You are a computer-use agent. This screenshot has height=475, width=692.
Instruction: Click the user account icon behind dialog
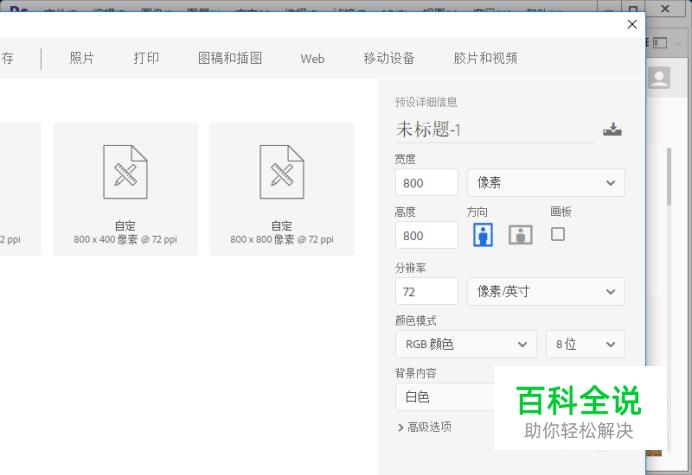point(659,78)
